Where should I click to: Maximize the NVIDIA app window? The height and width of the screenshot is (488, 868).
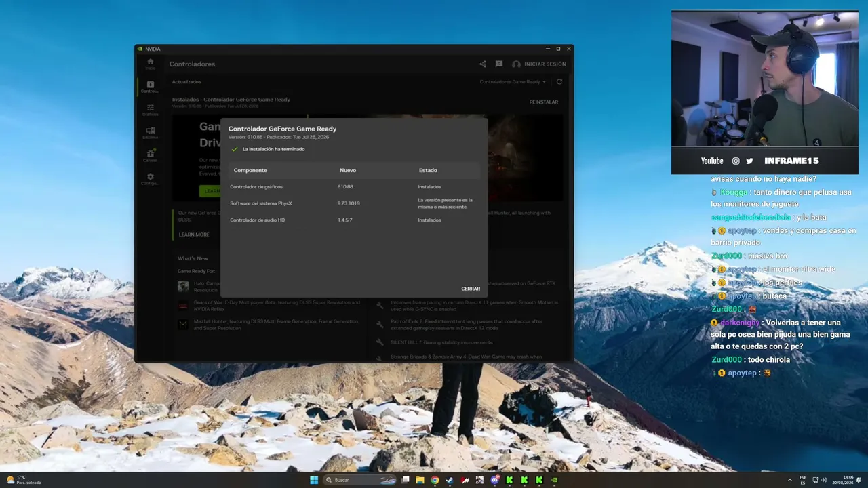pos(558,49)
